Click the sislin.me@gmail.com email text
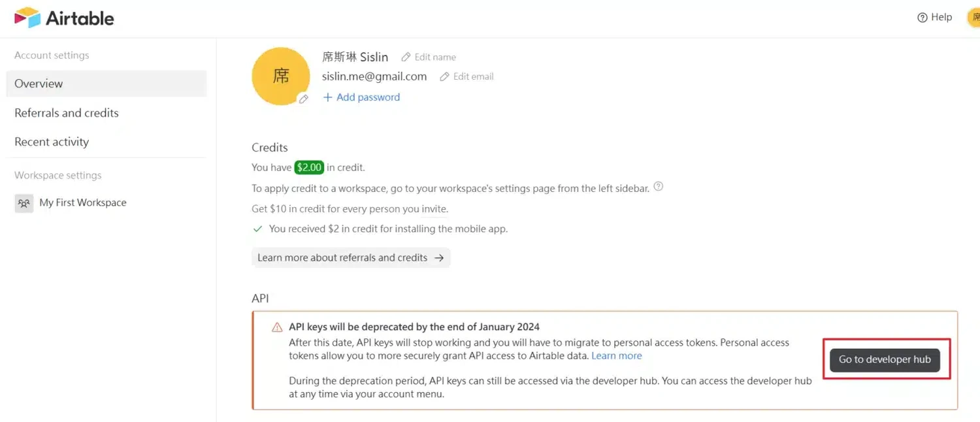The width and height of the screenshot is (980, 422). tap(374, 76)
